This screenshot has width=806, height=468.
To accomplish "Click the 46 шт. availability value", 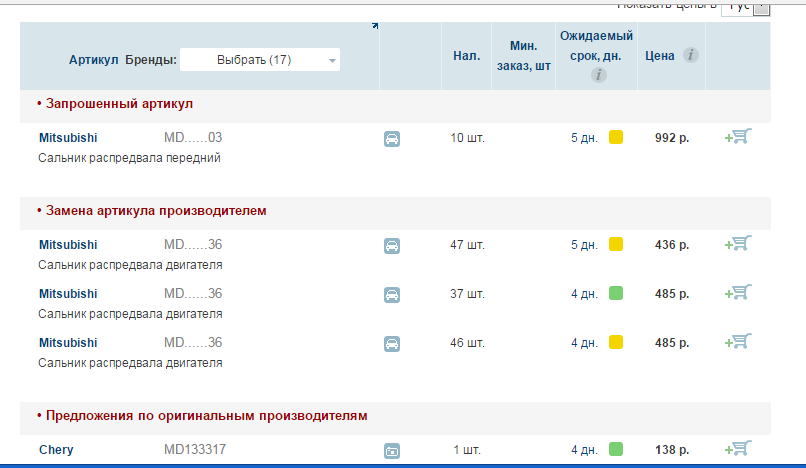I will pyautogui.click(x=467, y=343).
